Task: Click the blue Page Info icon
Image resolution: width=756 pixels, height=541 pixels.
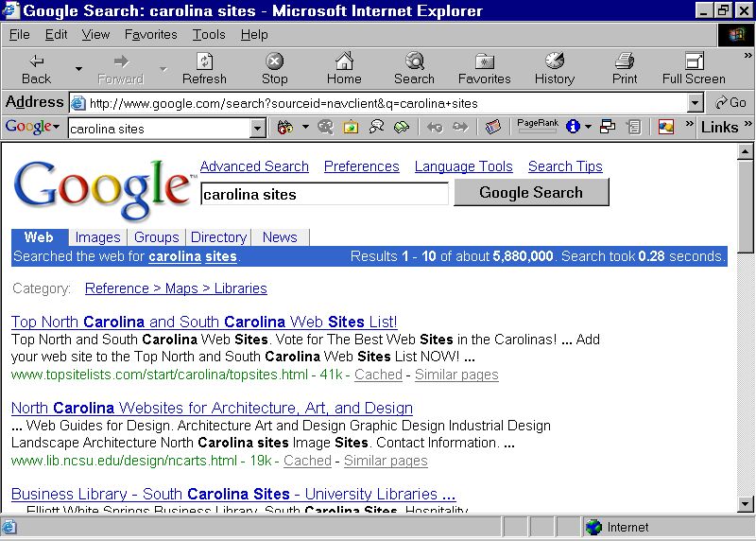Action: (573, 127)
